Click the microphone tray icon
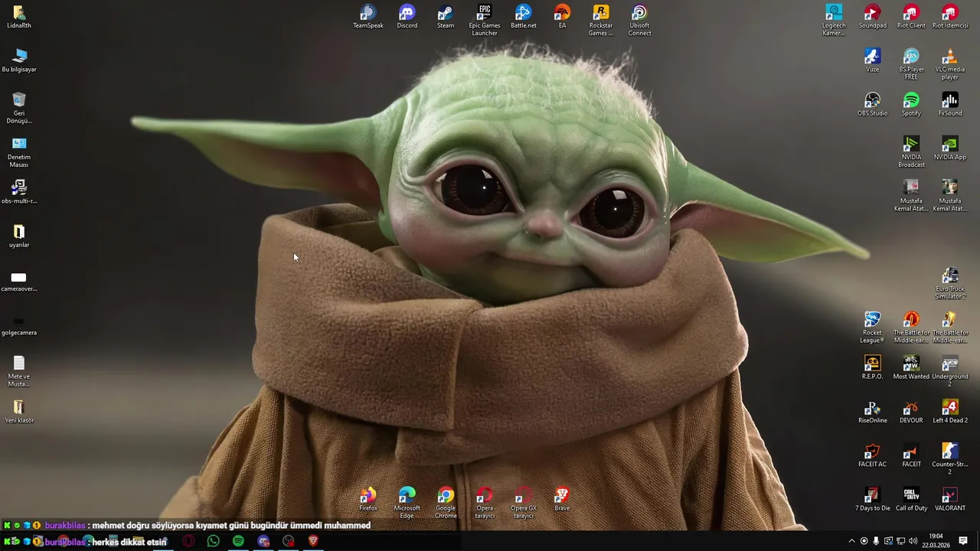The image size is (980, 551). pyautogui.click(x=876, y=541)
